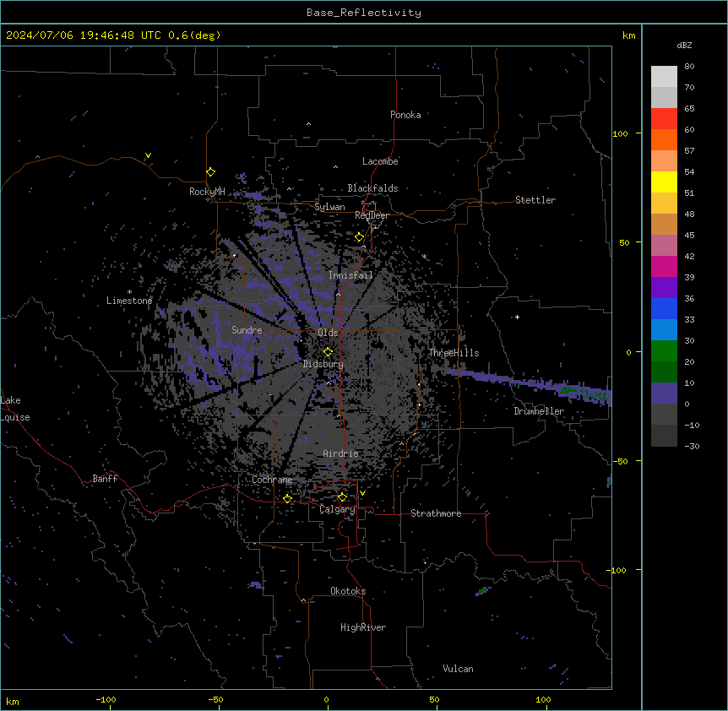Click the white plus marker north of Drumheller
This screenshot has height=711, width=728.
click(x=517, y=317)
